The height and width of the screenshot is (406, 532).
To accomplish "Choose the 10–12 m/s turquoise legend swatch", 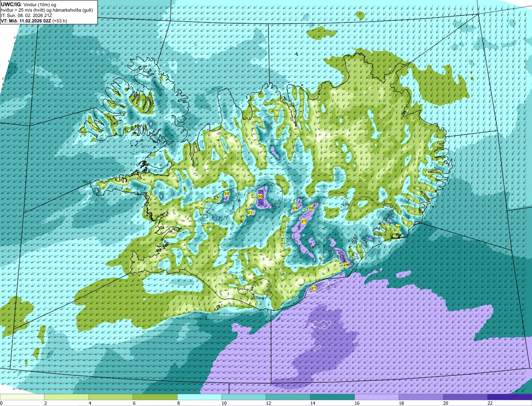I will (244, 397).
